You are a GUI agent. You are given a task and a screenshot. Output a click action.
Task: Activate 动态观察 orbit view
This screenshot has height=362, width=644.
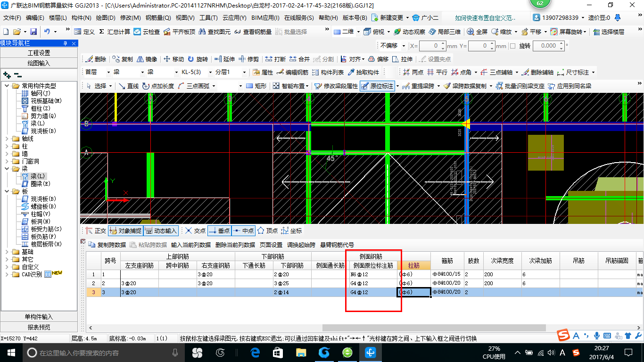(x=409, y=32)
